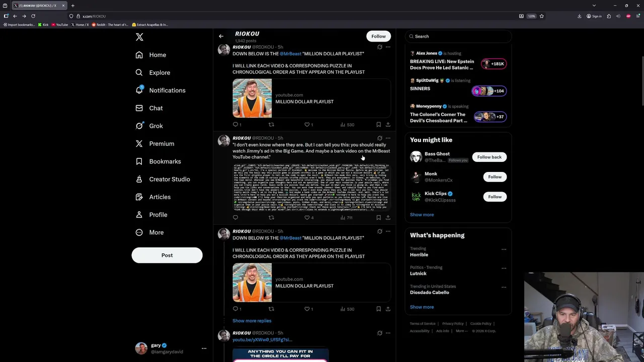View analytics showing 711 views

pos(347,218)
